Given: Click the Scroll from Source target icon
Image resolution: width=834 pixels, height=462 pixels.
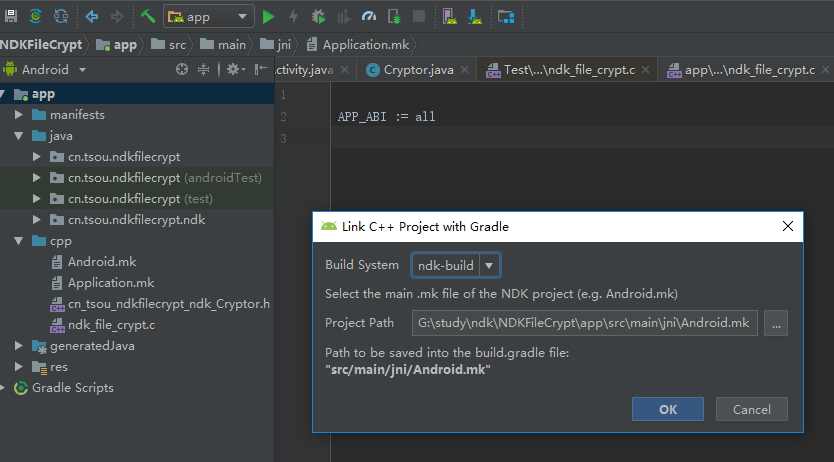Looking at the screenshot, I should click(x=182, y=69).
